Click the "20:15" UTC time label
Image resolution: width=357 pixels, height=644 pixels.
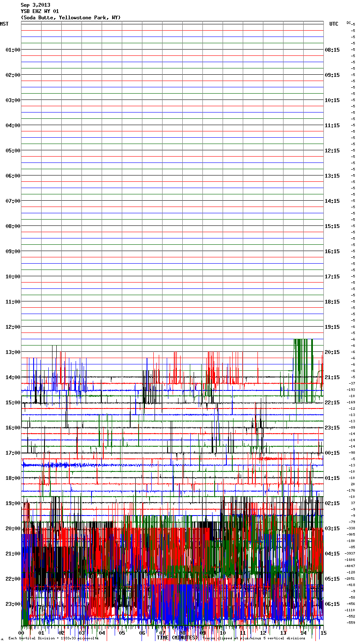[332, 352]
